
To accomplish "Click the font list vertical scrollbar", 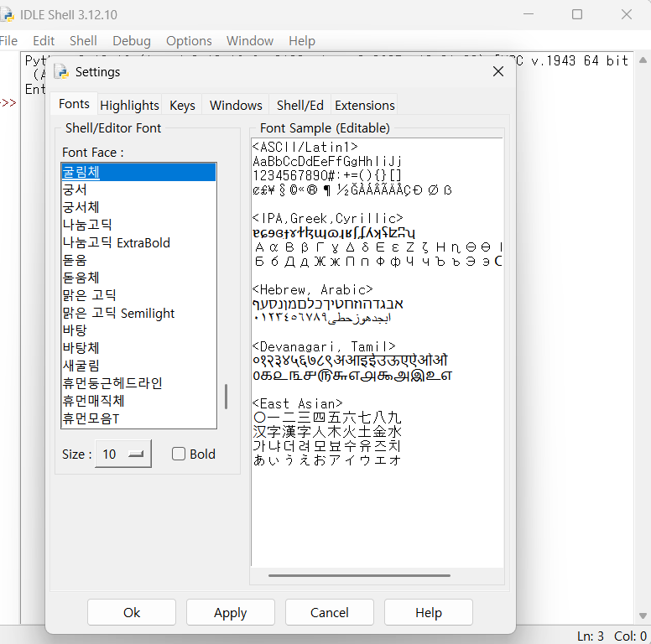I will 226,397.
